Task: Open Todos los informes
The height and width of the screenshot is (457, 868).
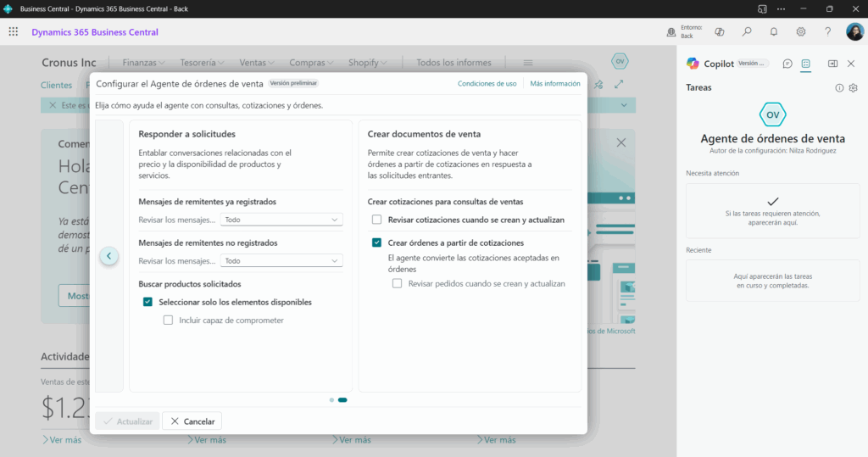Action: pos(454,63)
